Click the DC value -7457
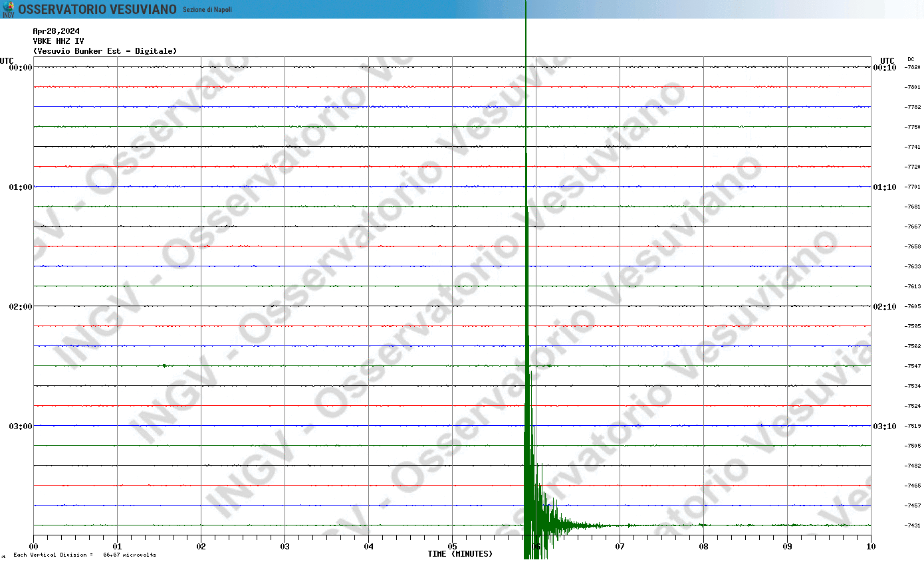The height and width of the screenshot is (564, 924). (913, 506)
